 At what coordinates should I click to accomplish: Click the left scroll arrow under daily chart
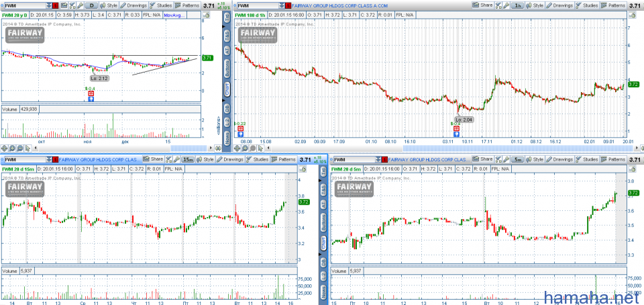[36, 148]
